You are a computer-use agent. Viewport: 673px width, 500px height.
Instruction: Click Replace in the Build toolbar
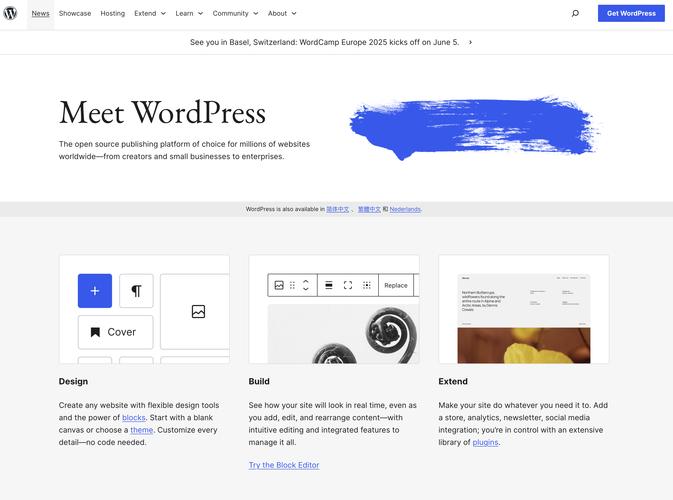(396, 285)
